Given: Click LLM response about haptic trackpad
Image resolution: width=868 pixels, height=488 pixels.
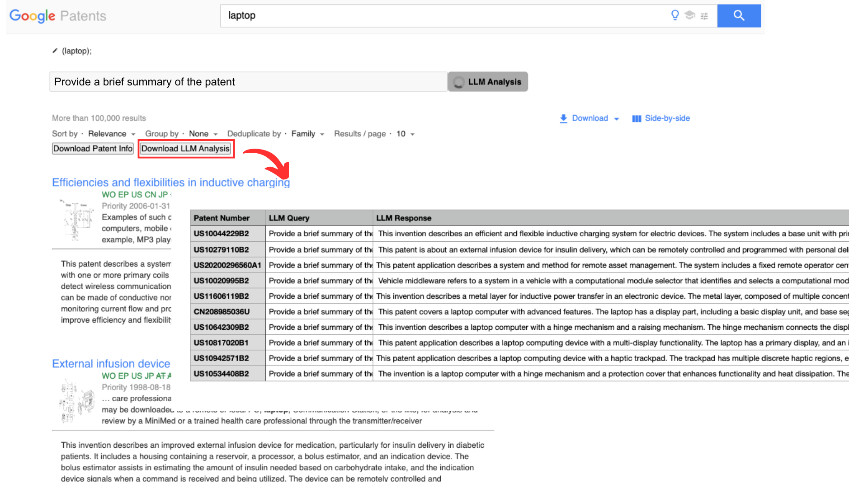Looking at the screenshot, I should pyautogui.click(x=611, y=358).
